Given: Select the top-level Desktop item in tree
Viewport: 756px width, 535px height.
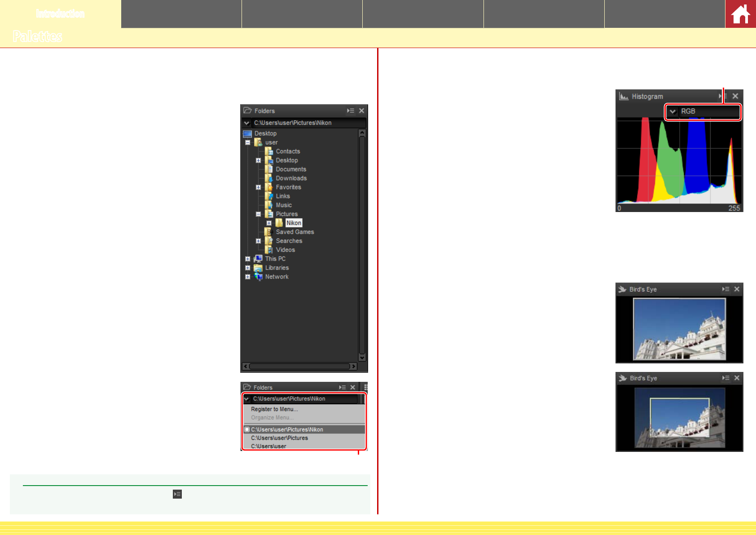Looking at the screenshot, I should [x=265, y=133].
